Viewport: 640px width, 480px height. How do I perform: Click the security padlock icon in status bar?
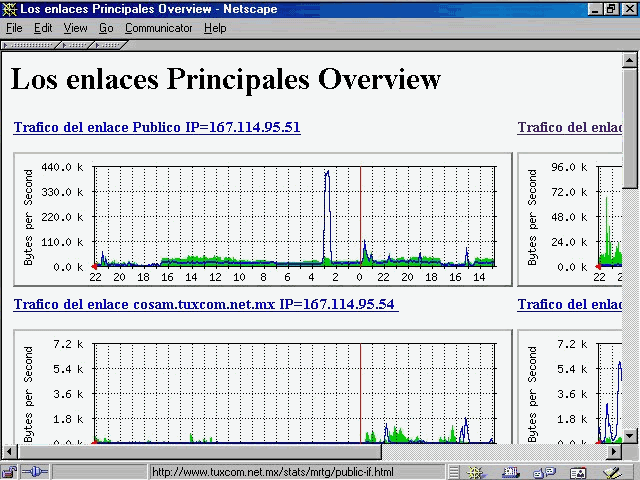click(x=9, y=471)
